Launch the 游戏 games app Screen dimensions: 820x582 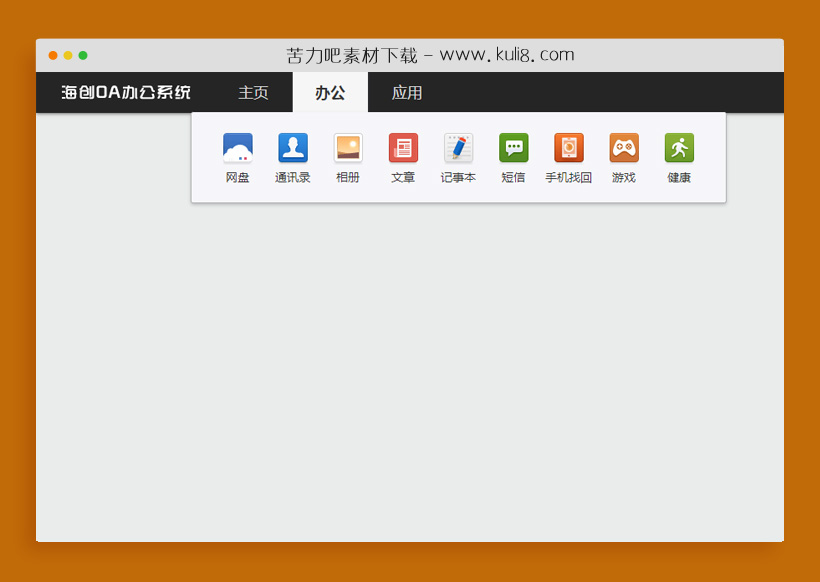click(x=623, y=149)
